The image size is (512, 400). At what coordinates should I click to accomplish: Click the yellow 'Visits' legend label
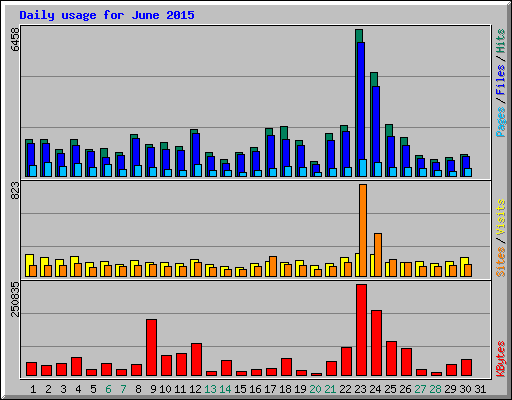[x=501, y=217]
